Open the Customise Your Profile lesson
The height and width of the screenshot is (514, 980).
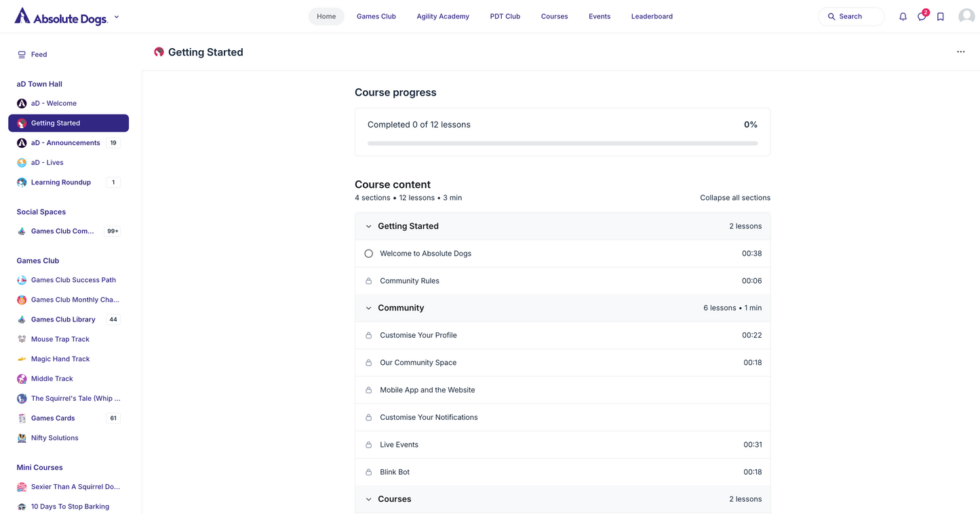418,335
